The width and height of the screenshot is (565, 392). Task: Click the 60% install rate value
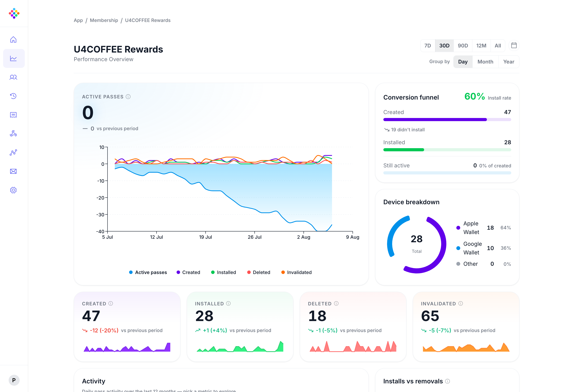[x=474, y=96]
